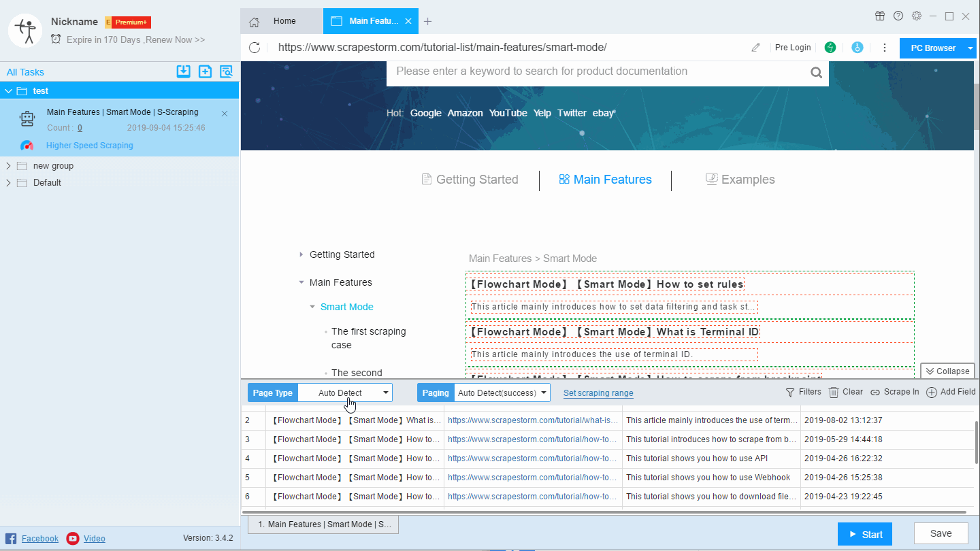
Task: Click the green flowchart mode icon
Action: (830, 48)
